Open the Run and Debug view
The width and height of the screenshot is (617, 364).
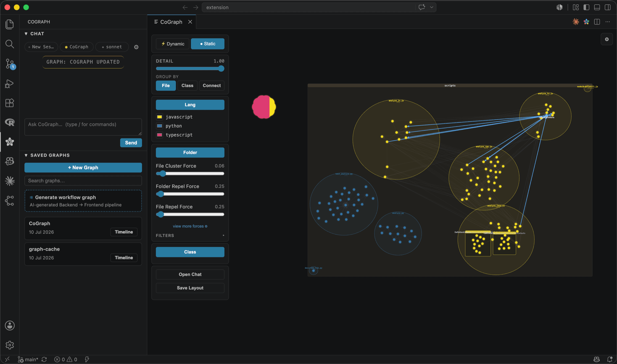10,83
